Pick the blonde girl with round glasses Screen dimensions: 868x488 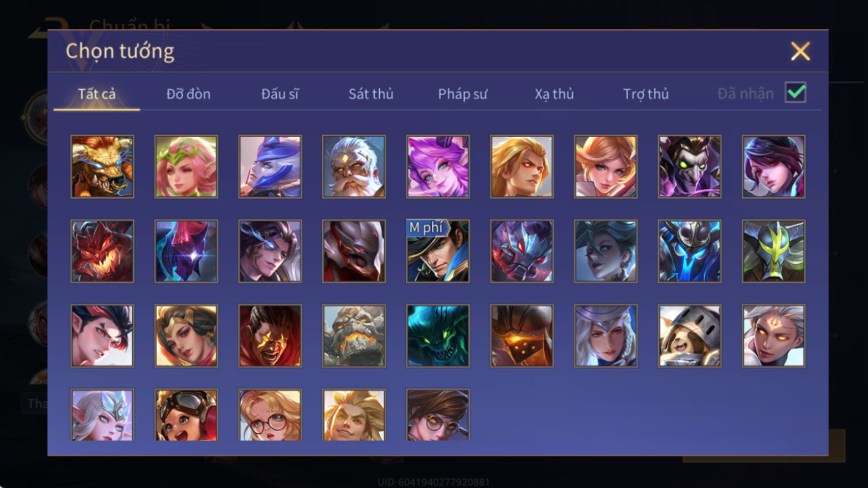click(270, 415)
